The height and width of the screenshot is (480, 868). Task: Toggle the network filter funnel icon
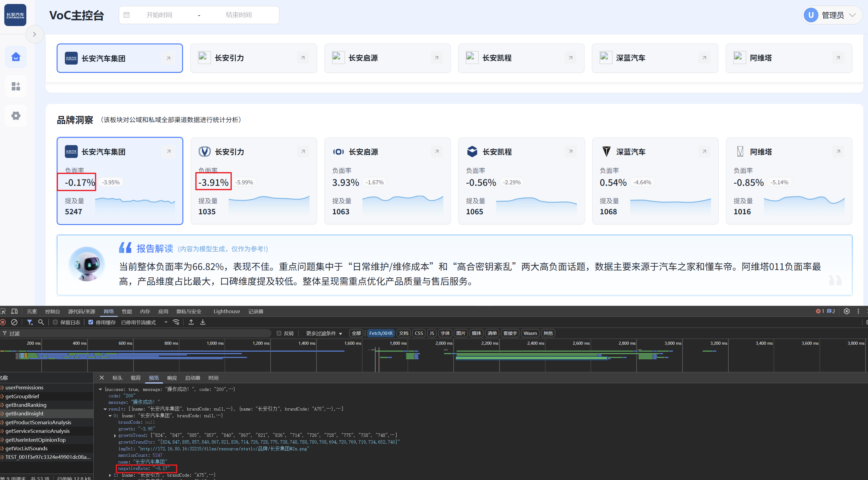point(30,322)
